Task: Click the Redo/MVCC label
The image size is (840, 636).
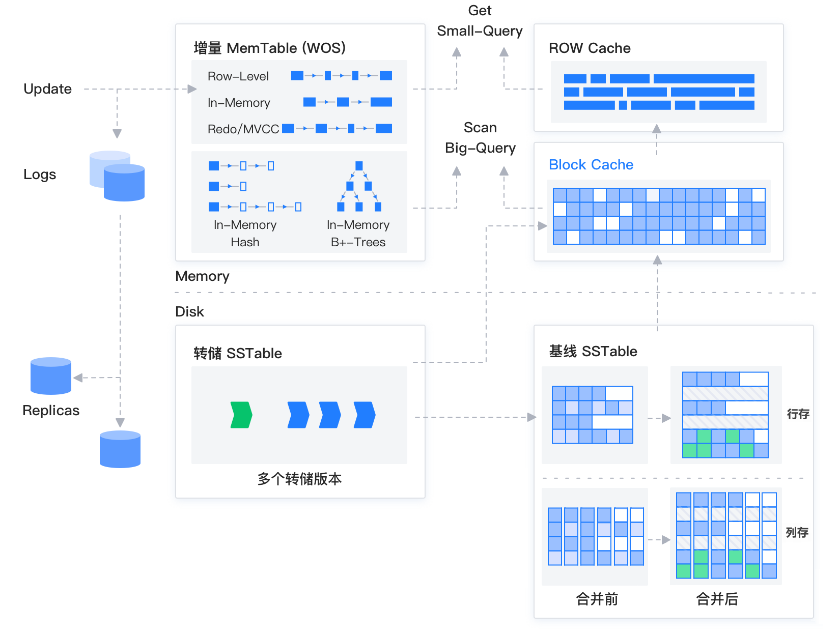Action: tap(243, 129)
